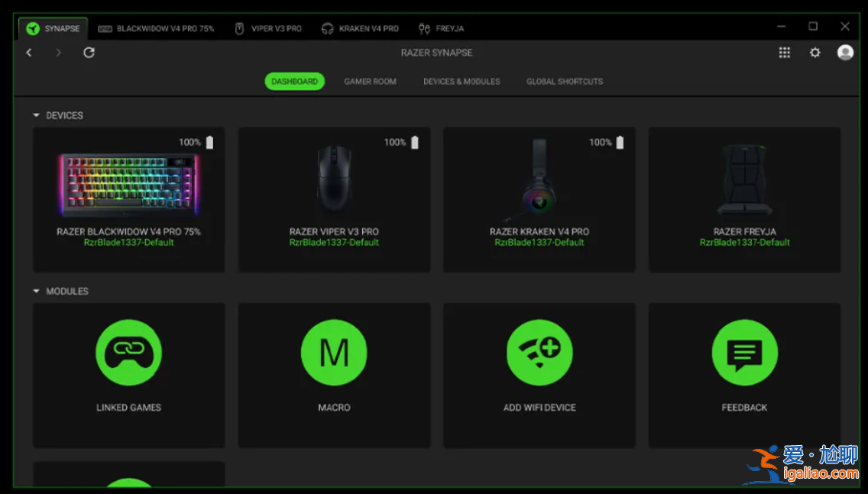This screenshot has height=494, width=868.
Task: Open the Devices & Modules tab
Action: click(x=462, y=82)
